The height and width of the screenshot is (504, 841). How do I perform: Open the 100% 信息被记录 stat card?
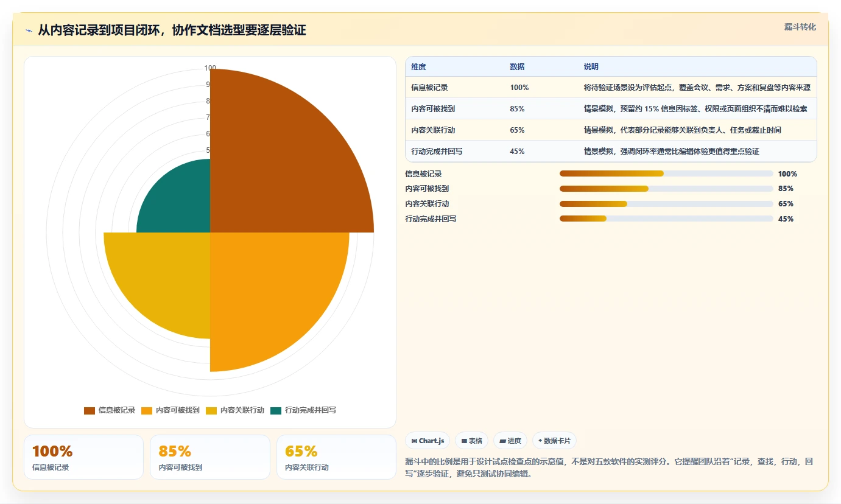click(x=83, y=457)
